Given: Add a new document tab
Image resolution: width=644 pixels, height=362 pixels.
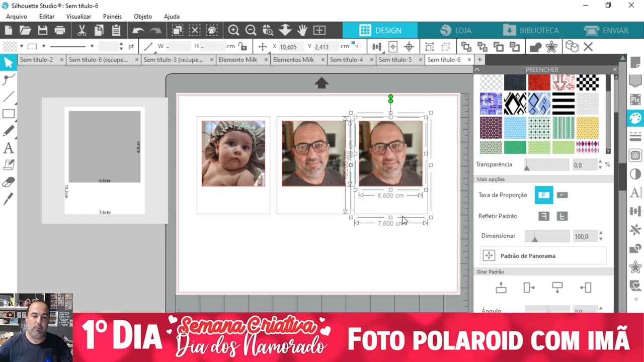Looking at the screenshot, I should pos(479,59).
